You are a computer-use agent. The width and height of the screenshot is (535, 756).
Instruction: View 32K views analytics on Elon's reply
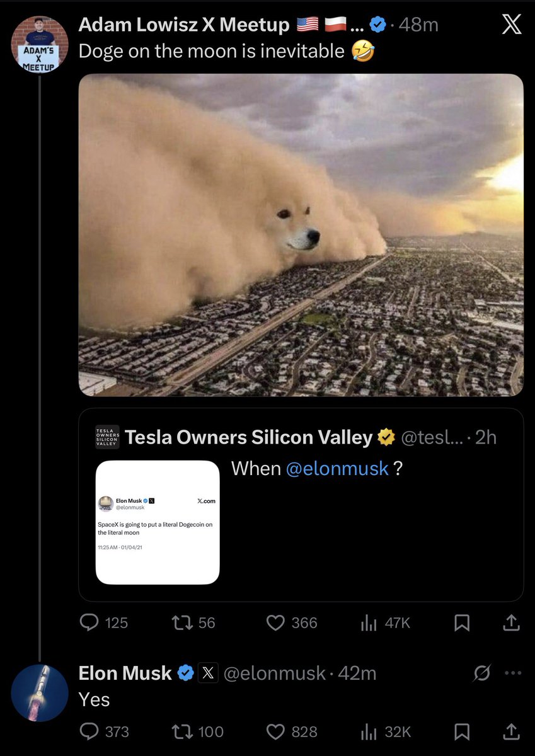pyautogui.click(x=368, y=731)
